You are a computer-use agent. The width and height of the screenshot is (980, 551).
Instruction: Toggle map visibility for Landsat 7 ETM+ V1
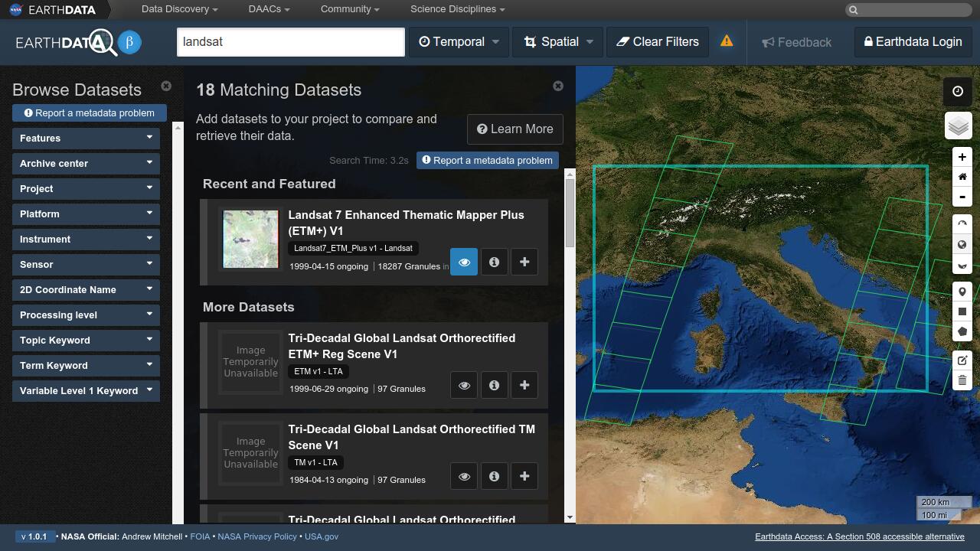pyautogui.click(x=464, y=262)
